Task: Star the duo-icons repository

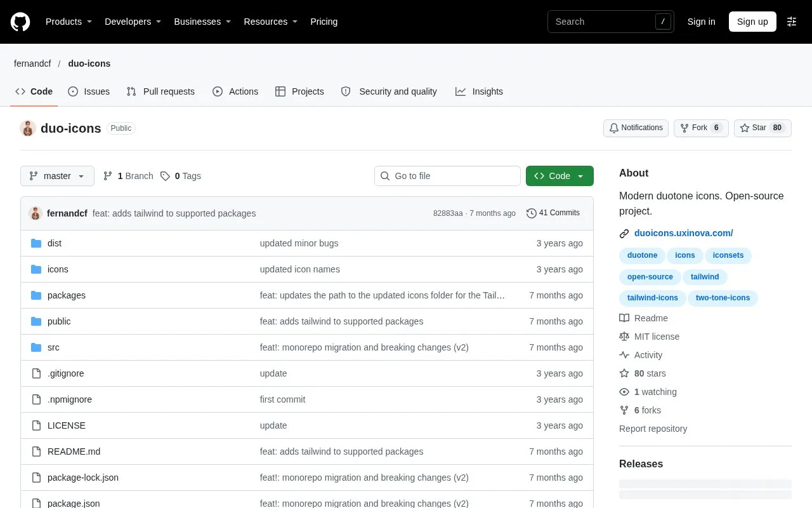Action: pyautogui.click(x=763, y=128)
